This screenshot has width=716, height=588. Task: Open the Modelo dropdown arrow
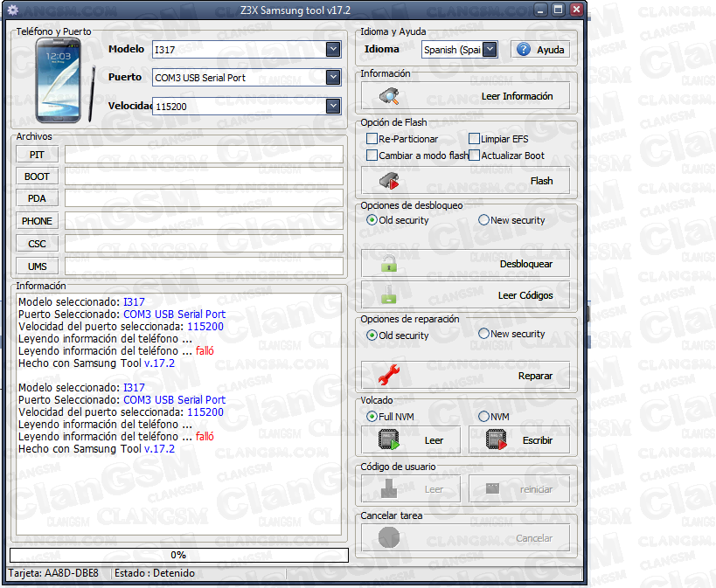pyautogui.click(x=333, y=49)
